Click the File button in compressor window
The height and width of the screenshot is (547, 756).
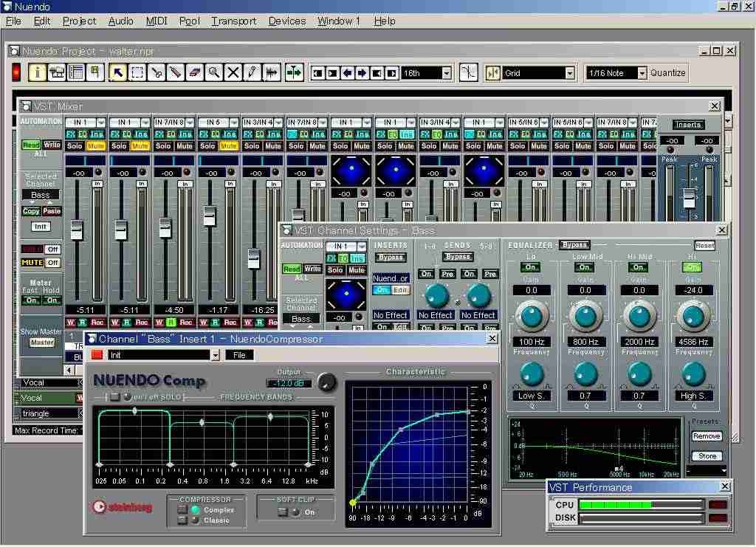(x=239, y=355)
